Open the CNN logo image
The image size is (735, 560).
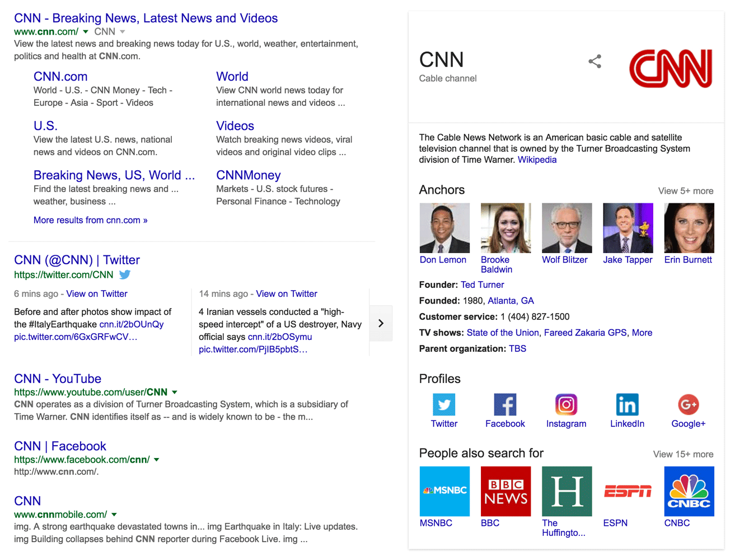pyautogui.click(x=671, y=68)
